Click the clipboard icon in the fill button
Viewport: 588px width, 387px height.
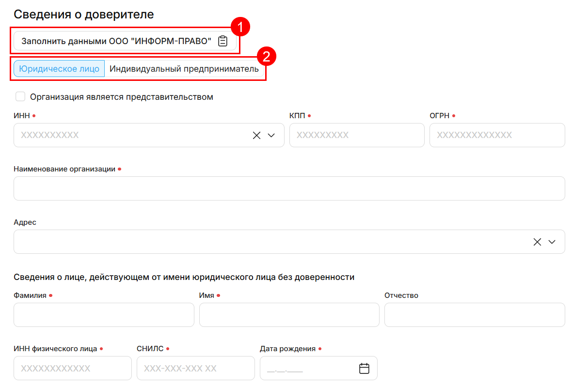(222, 41)
